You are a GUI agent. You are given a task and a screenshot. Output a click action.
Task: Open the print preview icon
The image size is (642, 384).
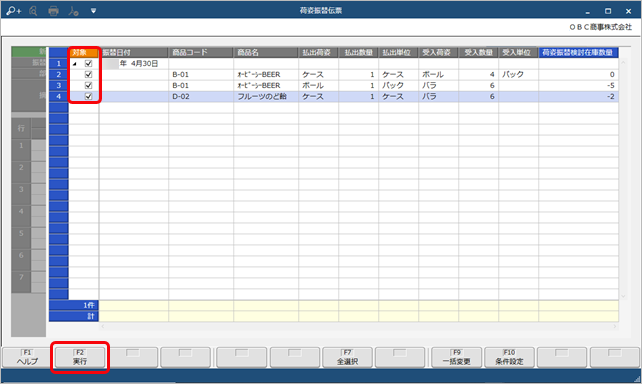[x=33, y=11]
